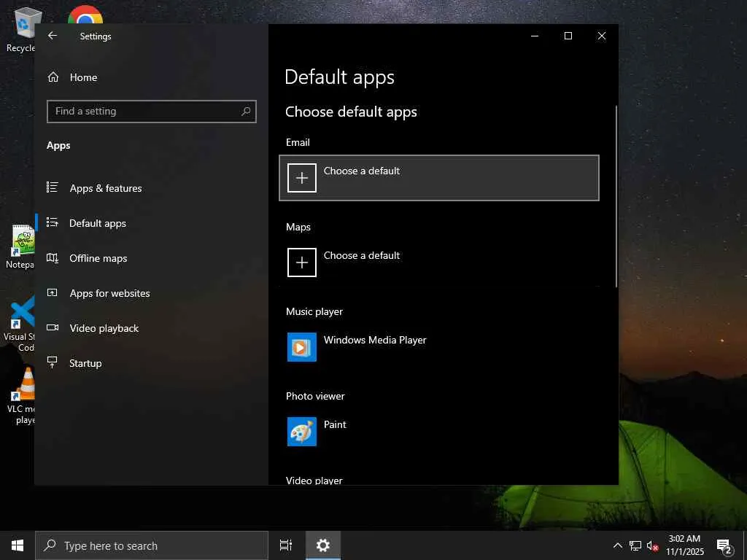Open Action Center notifications icon
The height and width of the screenshot is (560, 747).
[725, 546]
